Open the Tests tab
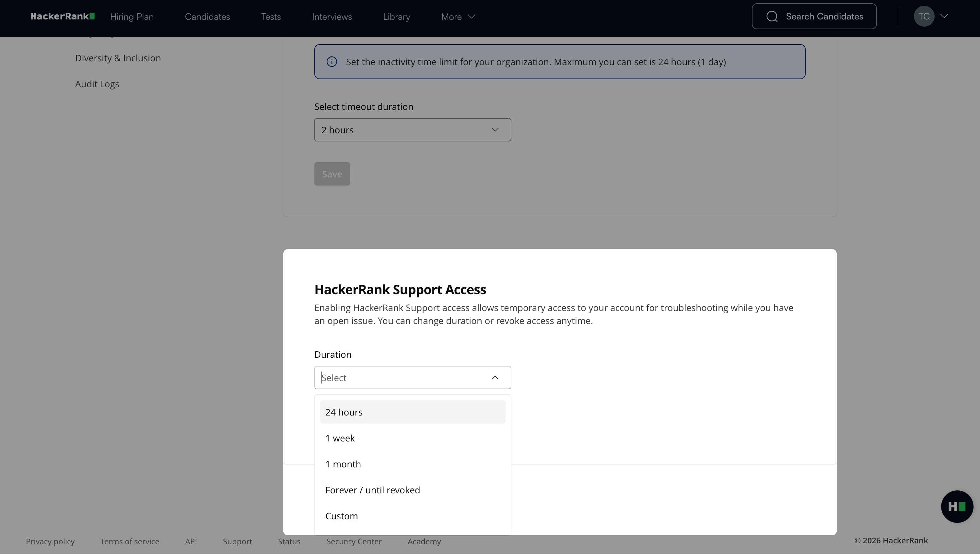Screen dimensions: 980x554 (271, 17)
